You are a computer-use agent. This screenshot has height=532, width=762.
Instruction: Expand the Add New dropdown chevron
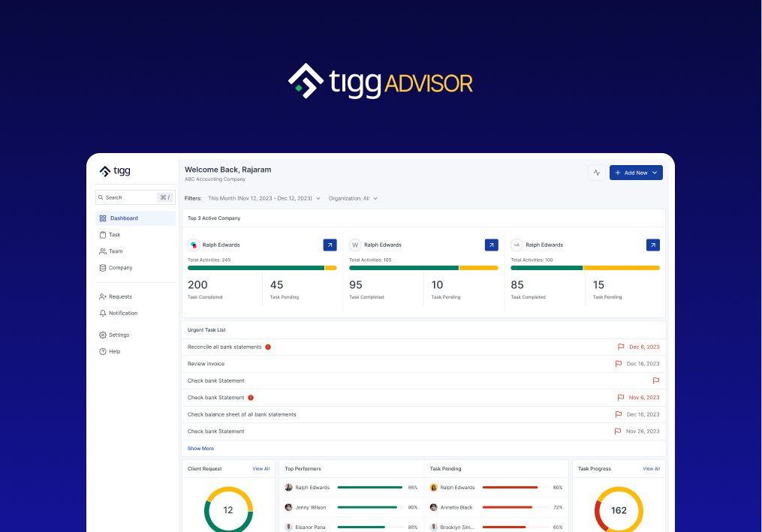(655, 173)
